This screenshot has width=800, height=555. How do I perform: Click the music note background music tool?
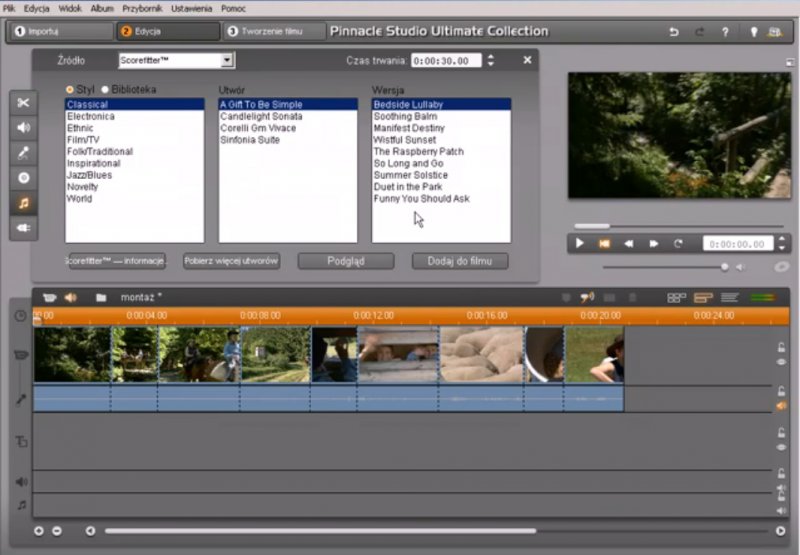coord(24,203)
